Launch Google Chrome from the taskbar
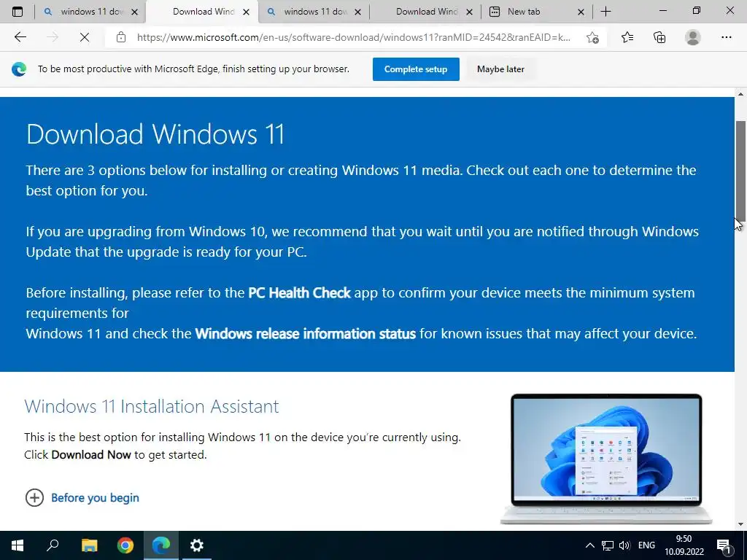This screenshot has width=747, height=560. [x=125, y=545]
